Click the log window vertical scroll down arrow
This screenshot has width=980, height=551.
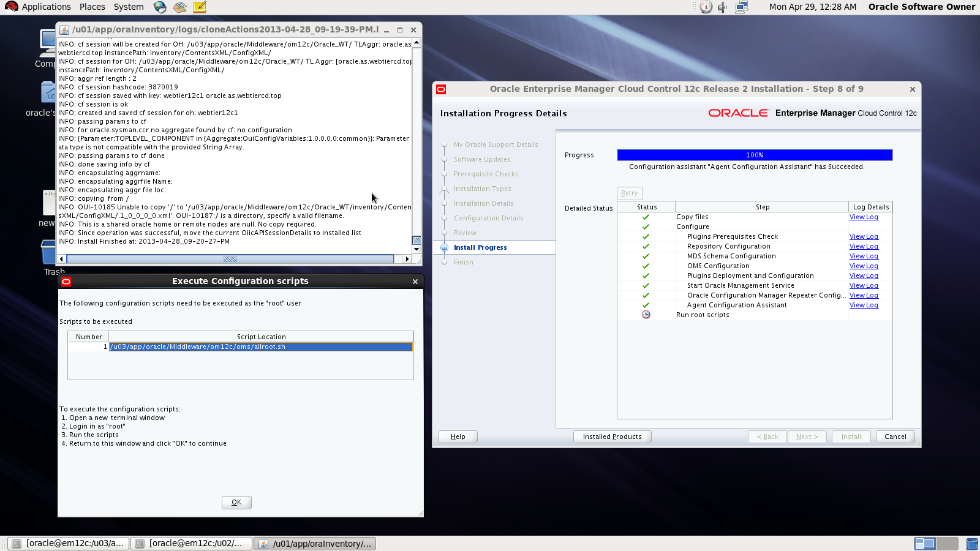point(417,249)
